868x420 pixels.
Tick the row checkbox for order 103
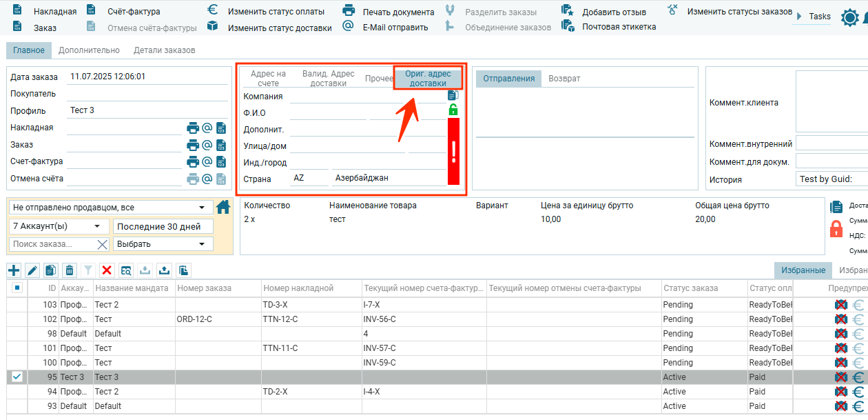17,304
